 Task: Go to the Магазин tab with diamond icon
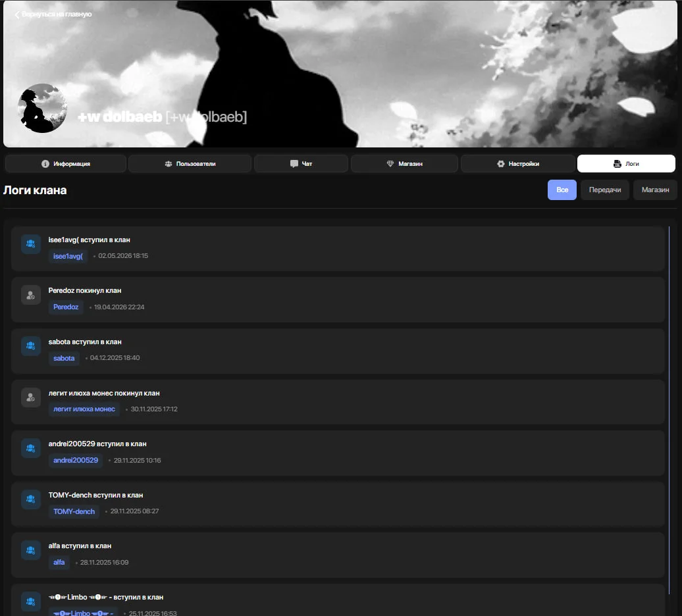404,164
